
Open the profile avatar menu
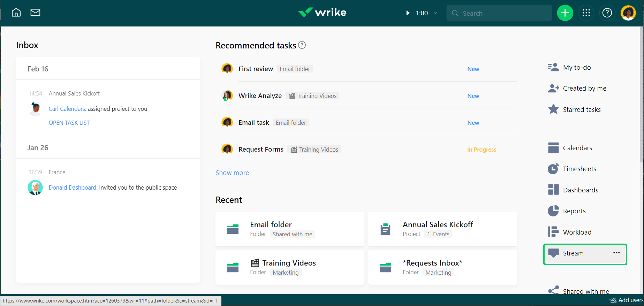(x=628, y=13)
